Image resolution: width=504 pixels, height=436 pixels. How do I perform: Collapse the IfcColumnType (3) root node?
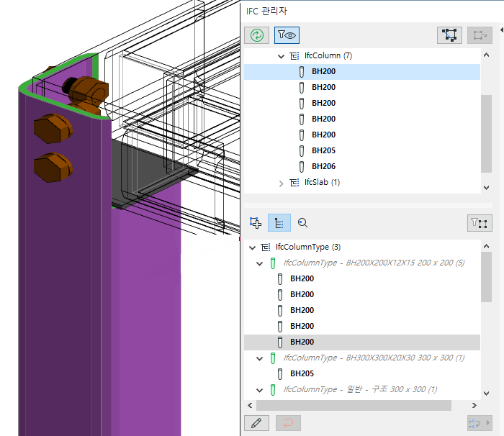(x=252, y=247)
